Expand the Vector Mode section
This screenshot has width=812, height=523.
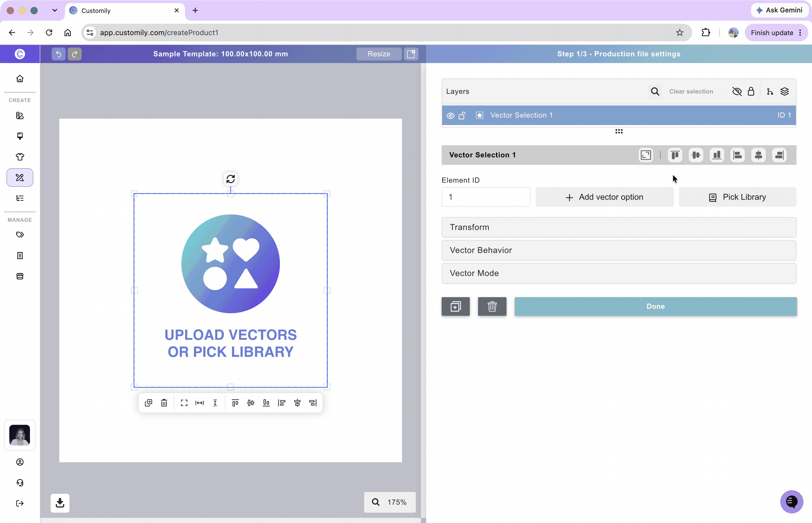619,273
